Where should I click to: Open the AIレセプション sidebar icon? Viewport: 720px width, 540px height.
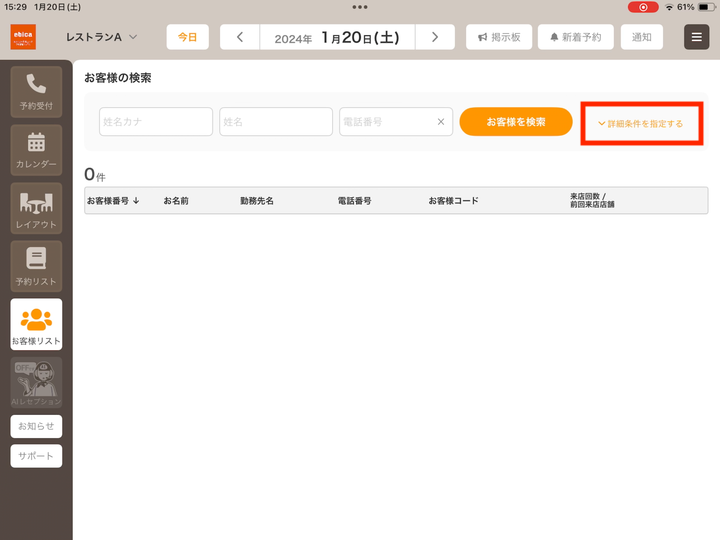click(36, 382)
